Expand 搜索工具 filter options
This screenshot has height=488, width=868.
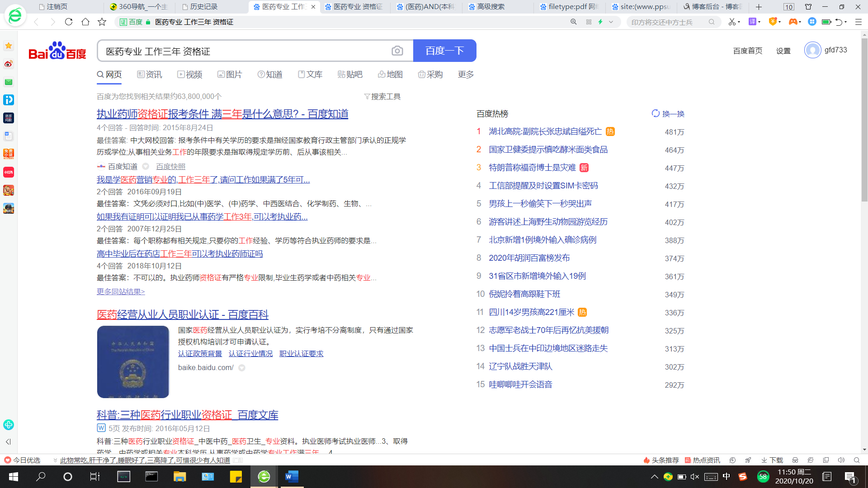click(x=382, y=96)
